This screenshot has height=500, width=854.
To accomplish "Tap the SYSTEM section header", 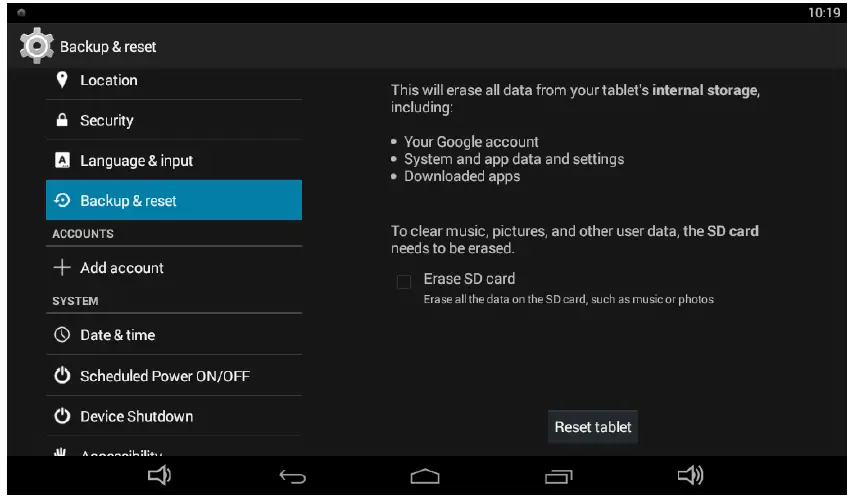I will click(x=75, y=301).
